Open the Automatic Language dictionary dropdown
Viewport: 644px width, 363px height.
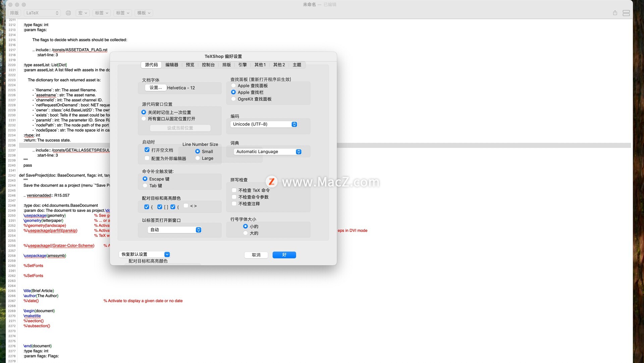coord(268,152)
